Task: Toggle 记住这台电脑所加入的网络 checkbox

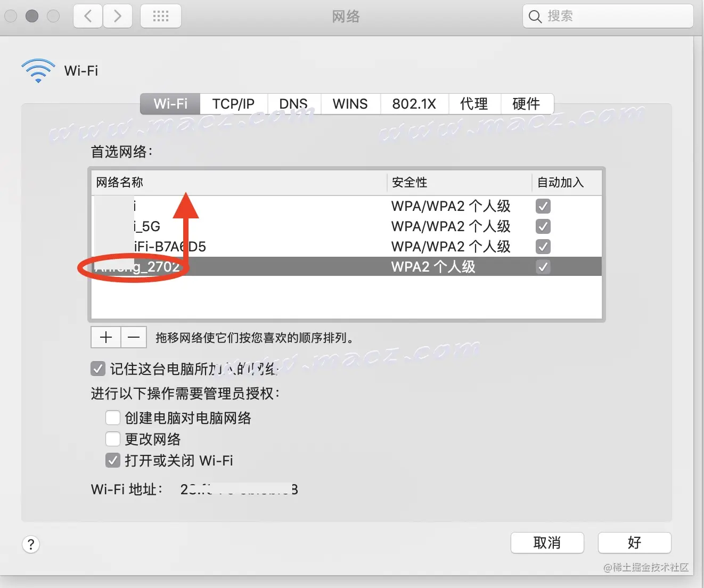Action: [x=98, y=369]
